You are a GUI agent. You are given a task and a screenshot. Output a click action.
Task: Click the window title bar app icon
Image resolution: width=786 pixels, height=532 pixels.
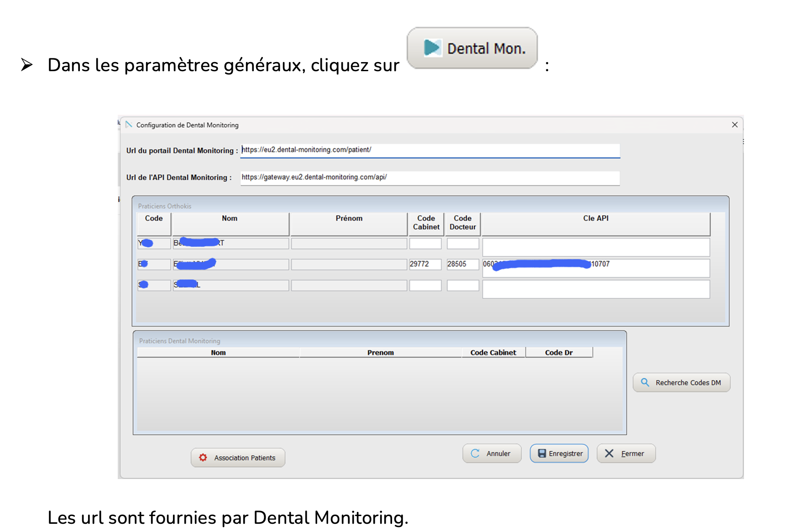point(129,125)
